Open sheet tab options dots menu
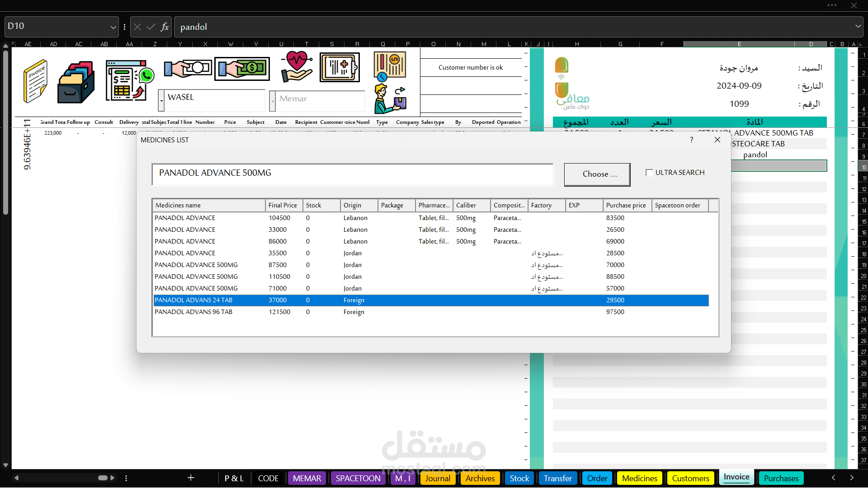Image resolution: width=868 pixels, height=488 pixels. 126,478
